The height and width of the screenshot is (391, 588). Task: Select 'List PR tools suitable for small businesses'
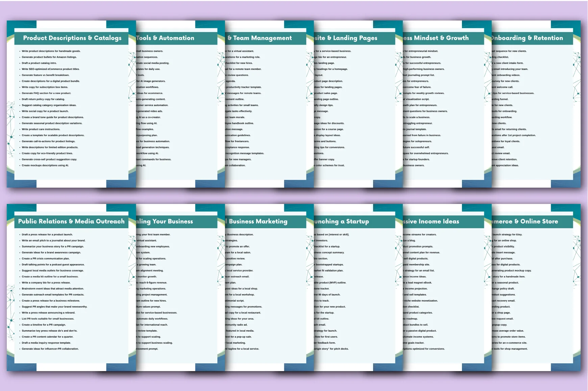click(48, 319)
